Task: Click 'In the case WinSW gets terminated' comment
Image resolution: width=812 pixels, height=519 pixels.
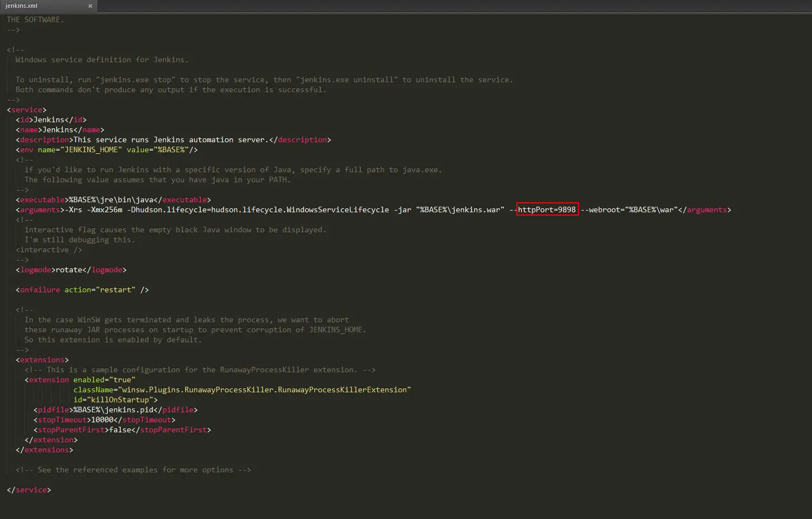Action: [x=187, y=320]
